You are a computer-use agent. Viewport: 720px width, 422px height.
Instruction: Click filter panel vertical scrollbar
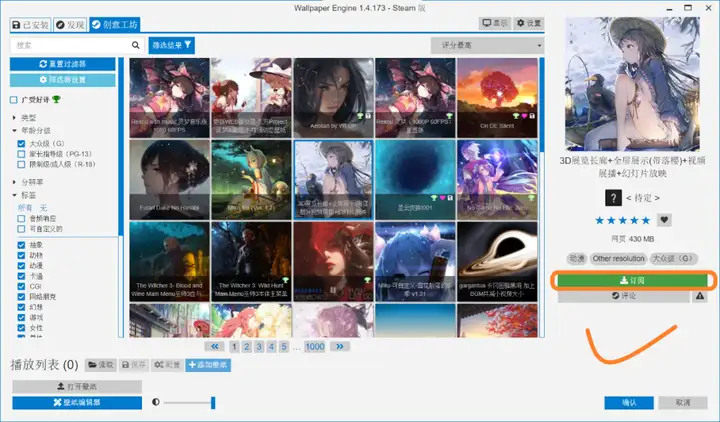121,147
